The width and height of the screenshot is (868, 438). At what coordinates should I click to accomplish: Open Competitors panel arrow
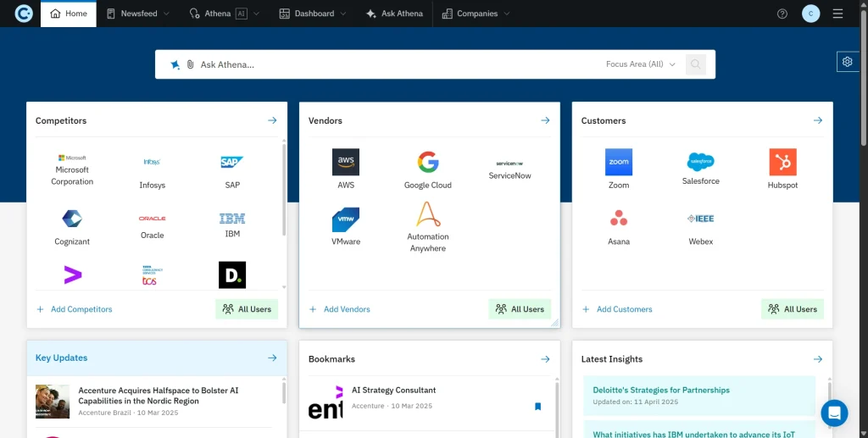point(272,120)
